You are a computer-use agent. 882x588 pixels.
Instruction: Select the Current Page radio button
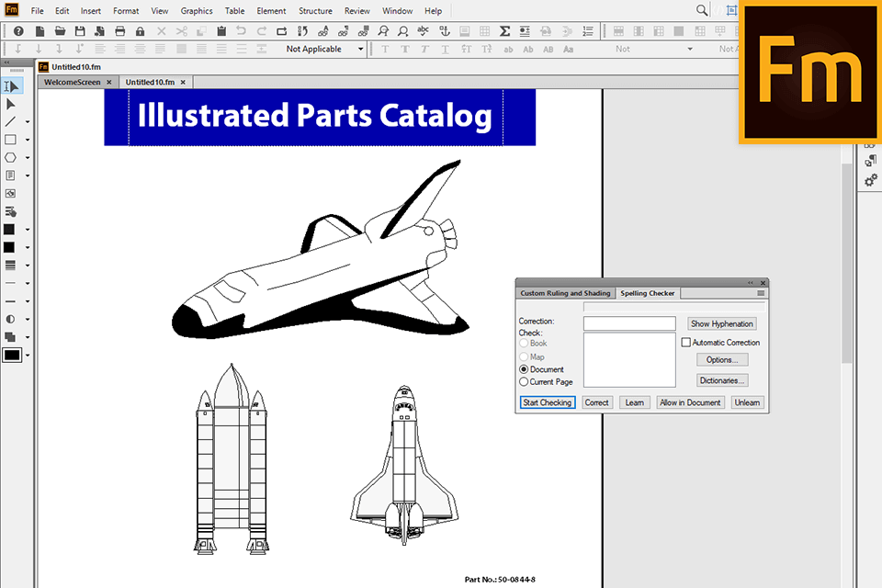[x=524, y=381]
